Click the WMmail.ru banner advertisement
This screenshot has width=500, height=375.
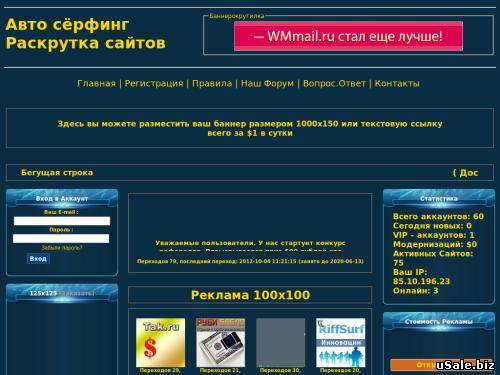[348, 36]
